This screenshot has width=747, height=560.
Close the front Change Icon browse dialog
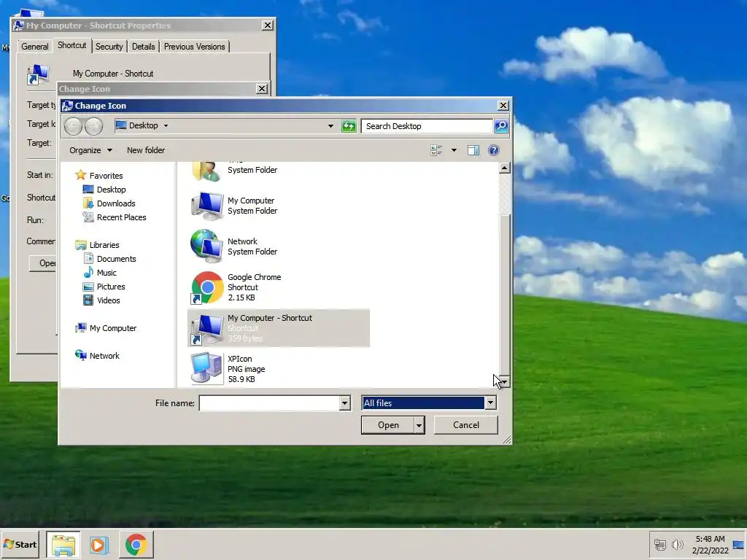pos(503,106)
